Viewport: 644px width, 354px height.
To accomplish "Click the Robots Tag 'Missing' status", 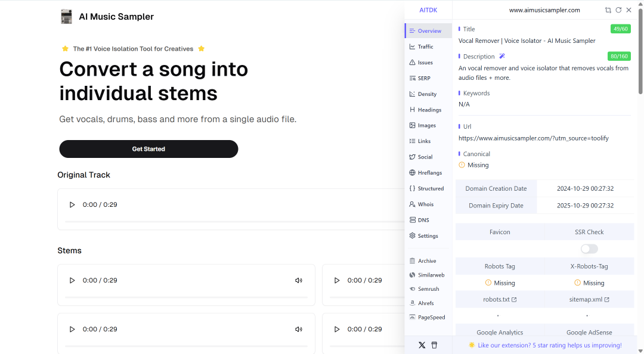I will (x=500, y=283).
